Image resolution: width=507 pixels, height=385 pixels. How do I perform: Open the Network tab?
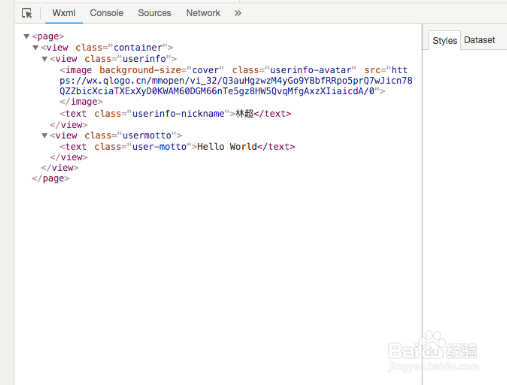point(203,13)
